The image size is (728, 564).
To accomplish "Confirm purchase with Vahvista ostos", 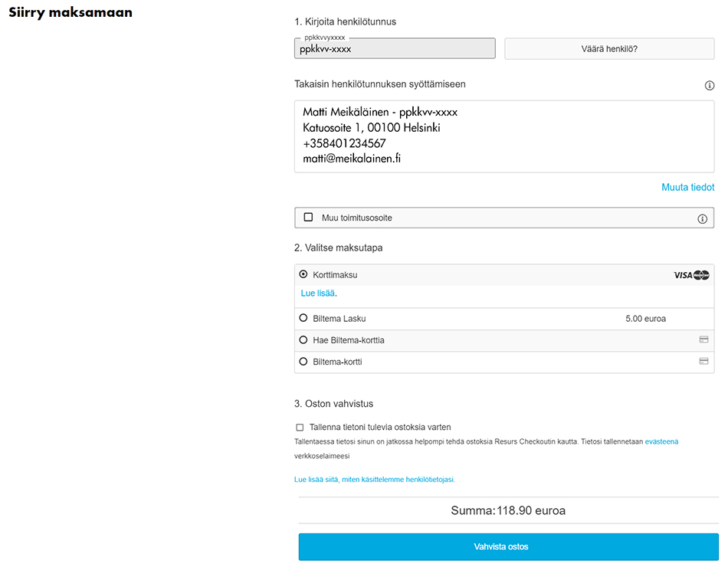I will [x=508, y=547].
